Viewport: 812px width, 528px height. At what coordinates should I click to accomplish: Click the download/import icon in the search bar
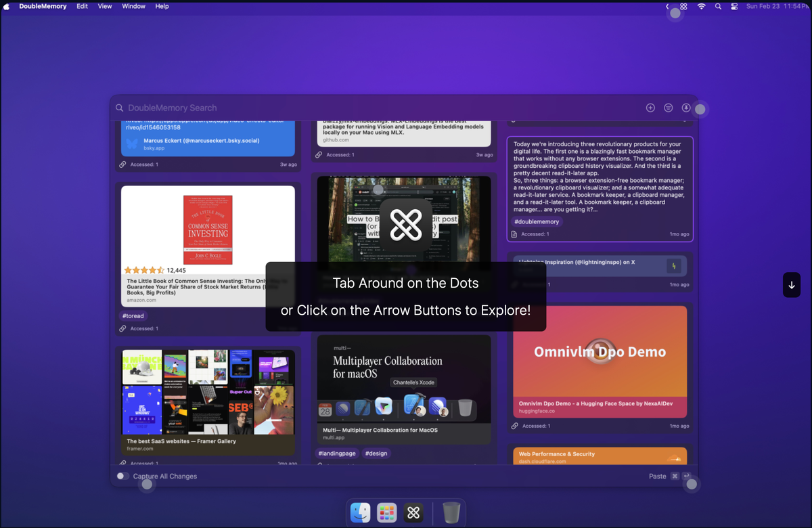click(686, 108)
